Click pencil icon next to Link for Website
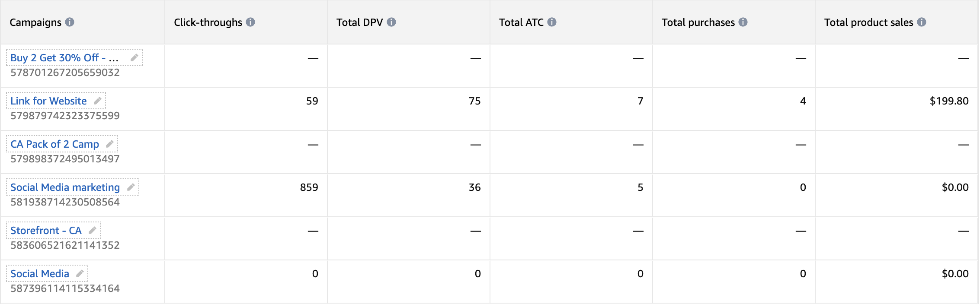 pos(98,101)
